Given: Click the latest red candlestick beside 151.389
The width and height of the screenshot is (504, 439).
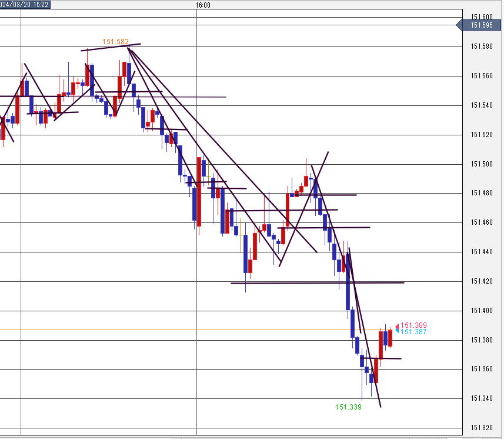Looking at the screenshot, I should point(390,338).
